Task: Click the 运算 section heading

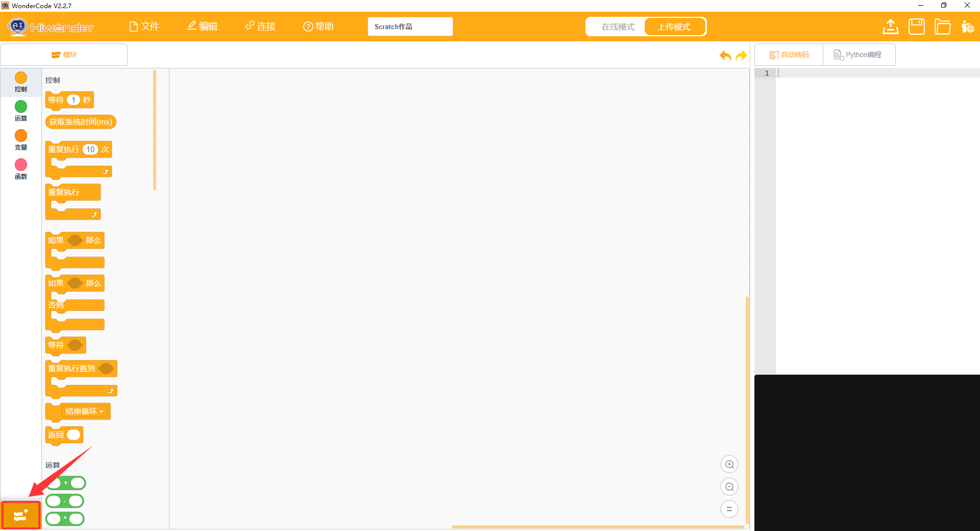Action: pyautogui.click(x=53, y=465)
